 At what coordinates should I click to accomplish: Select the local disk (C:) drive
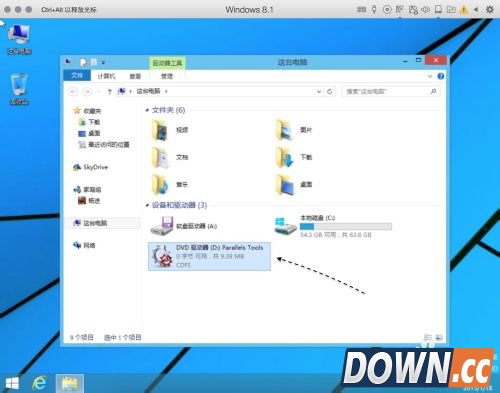tap(333, 226)
